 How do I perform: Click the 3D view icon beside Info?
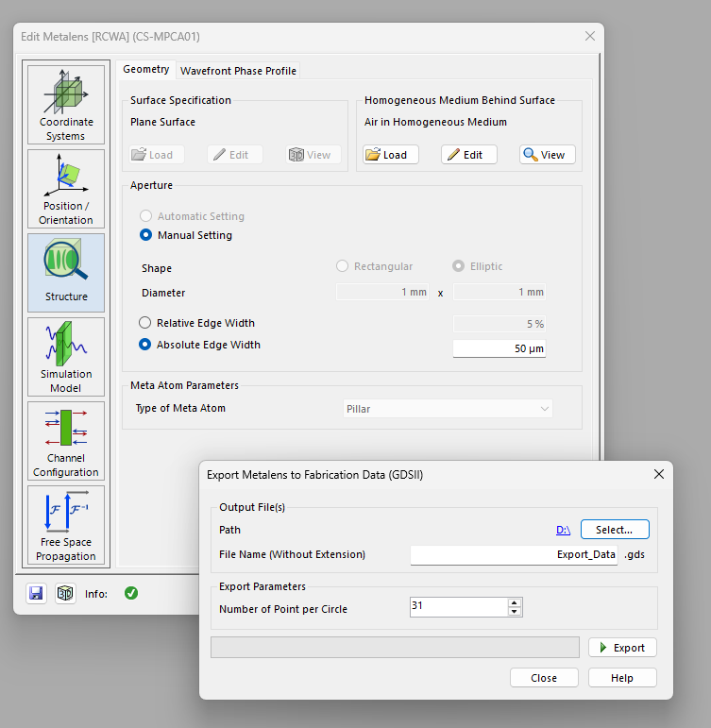click(x=65, y=593)
